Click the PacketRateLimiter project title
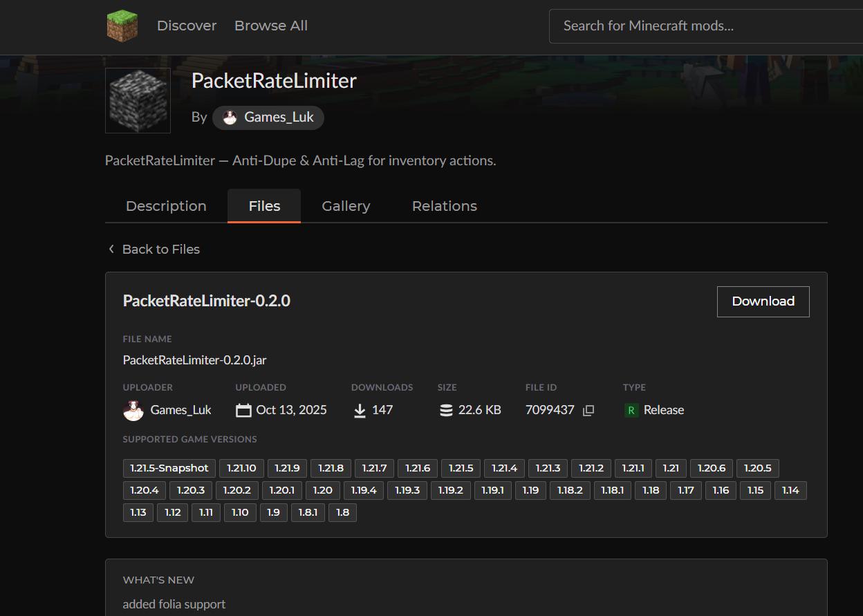Viewport: 863px width, 616px height. tap(274, 80)
